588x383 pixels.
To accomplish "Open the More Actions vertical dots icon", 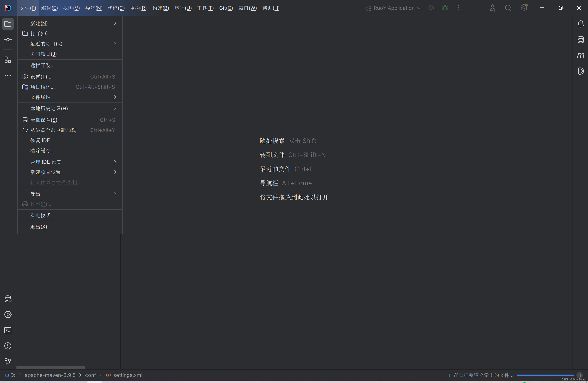I will 458,8.
